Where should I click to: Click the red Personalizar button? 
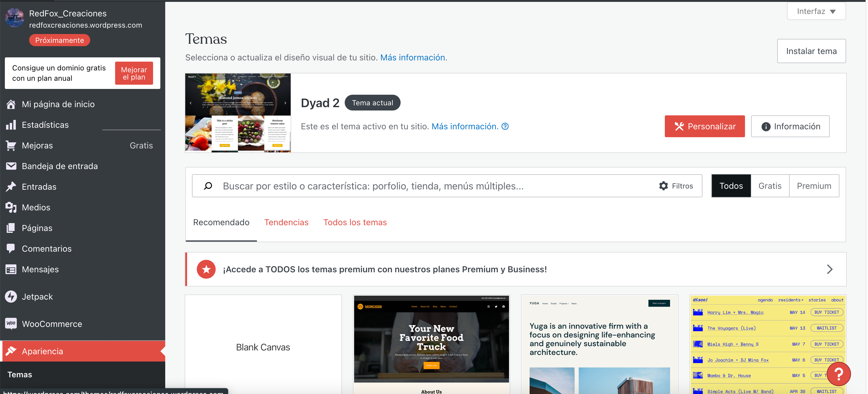click(x=704, y=126)
